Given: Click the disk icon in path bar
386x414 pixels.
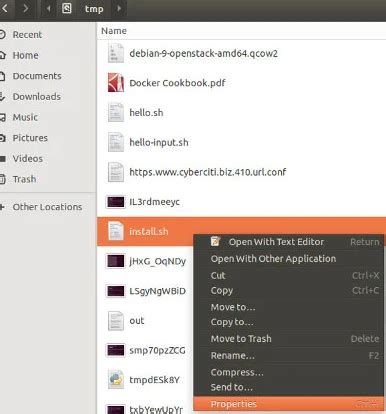Looking at the screenshot, I should 67,8.
